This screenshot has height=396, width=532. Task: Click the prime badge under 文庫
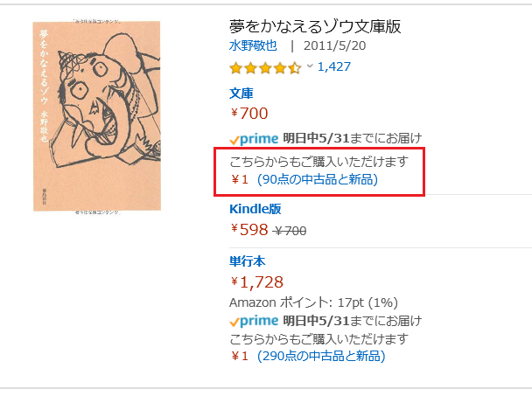point(254,139)
